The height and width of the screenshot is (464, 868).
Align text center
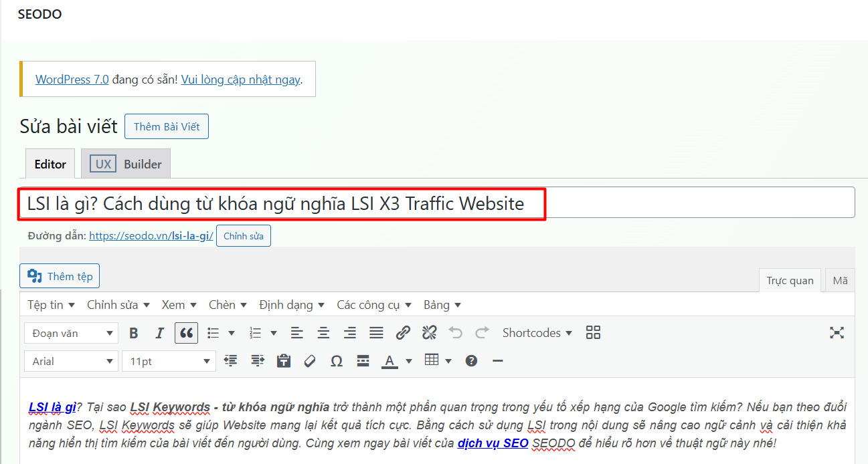323,333
